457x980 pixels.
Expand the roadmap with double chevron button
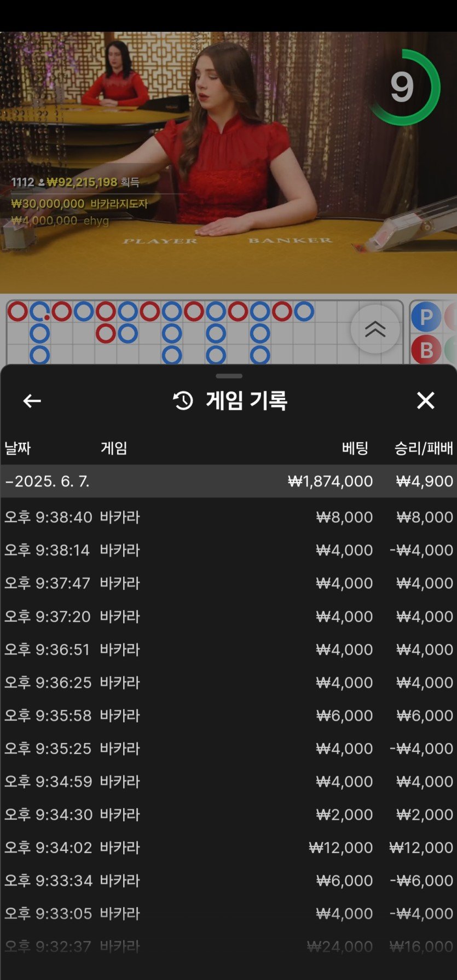coord(375,329)
